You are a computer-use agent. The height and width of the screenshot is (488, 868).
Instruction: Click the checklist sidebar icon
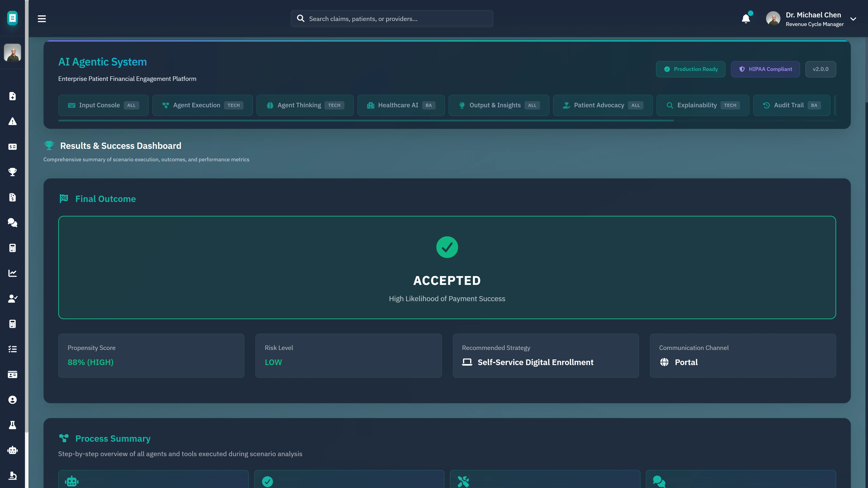[12, 349]
